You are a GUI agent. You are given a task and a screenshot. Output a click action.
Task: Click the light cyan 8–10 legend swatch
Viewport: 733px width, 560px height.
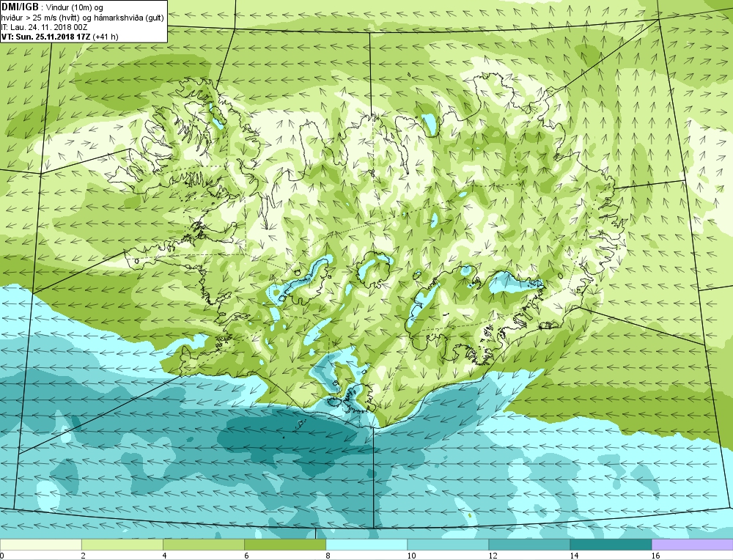click(x=366, y=545)
